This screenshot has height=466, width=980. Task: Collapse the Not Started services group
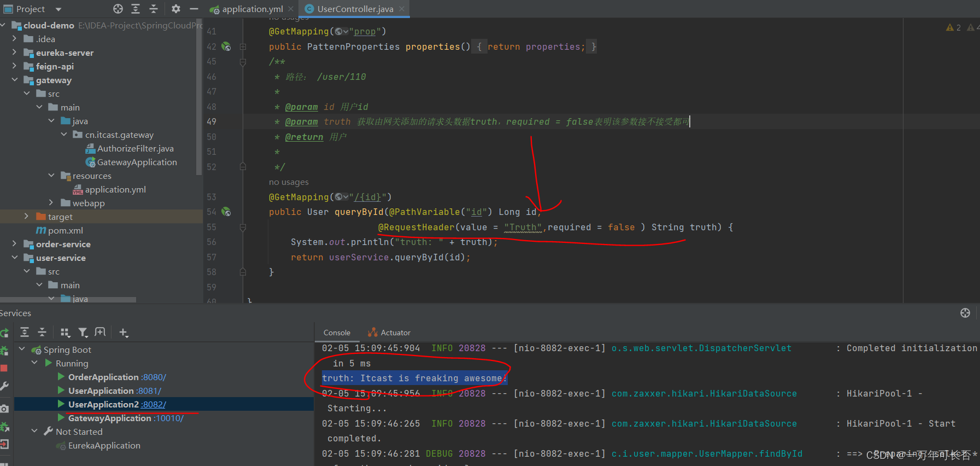pos(34,431)
